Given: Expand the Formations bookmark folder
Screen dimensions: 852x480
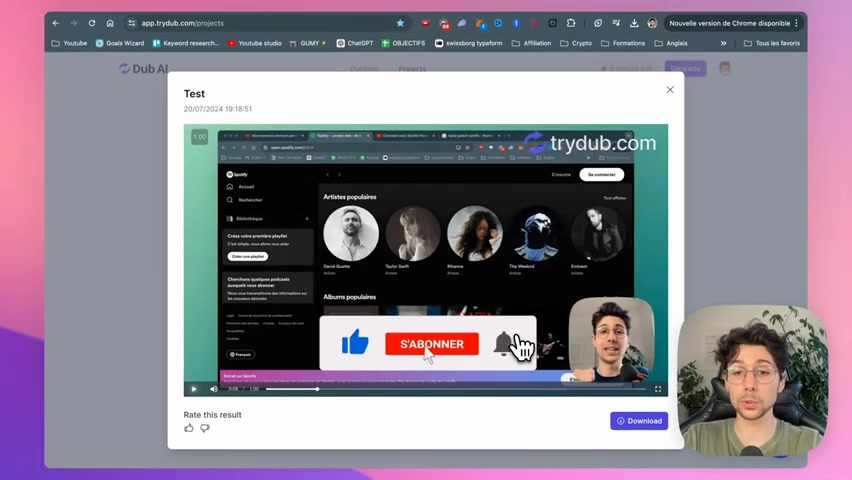Looking at the screenshot, I should (x=623, y=43).
